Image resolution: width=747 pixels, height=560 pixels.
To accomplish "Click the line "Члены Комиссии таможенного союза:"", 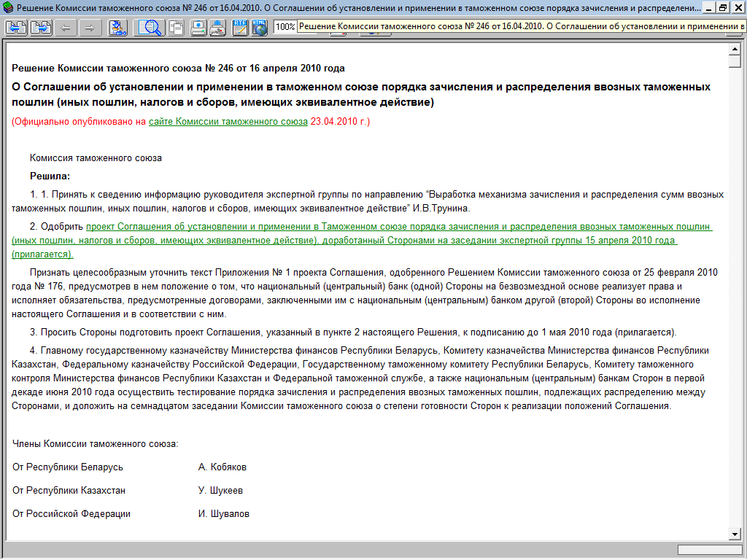I will 96,444.
